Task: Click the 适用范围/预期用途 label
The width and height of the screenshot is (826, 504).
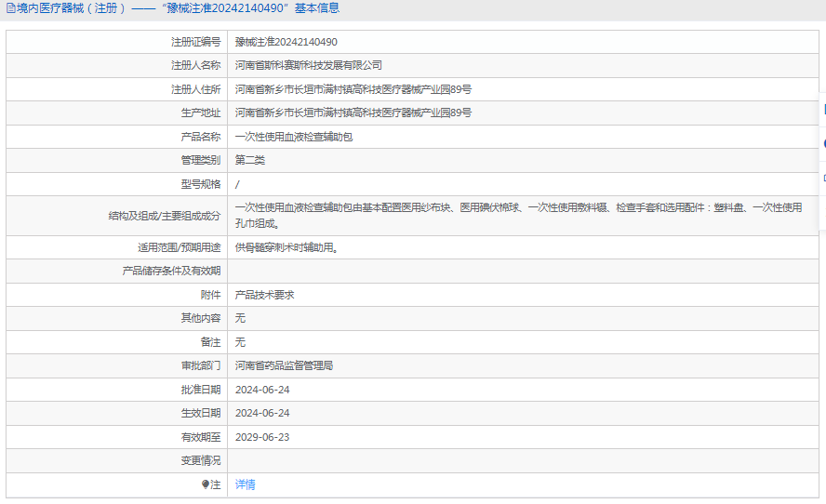Action: pyautogui.click(x=180, y=247)
